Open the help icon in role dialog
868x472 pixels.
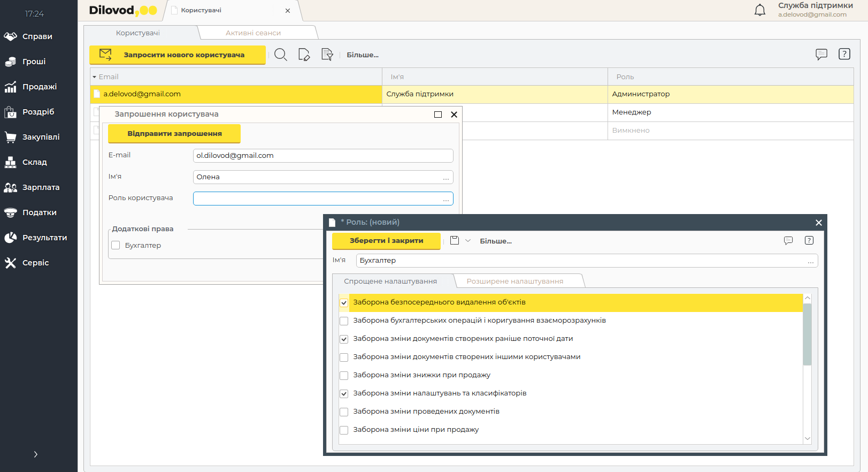point(809,241)
